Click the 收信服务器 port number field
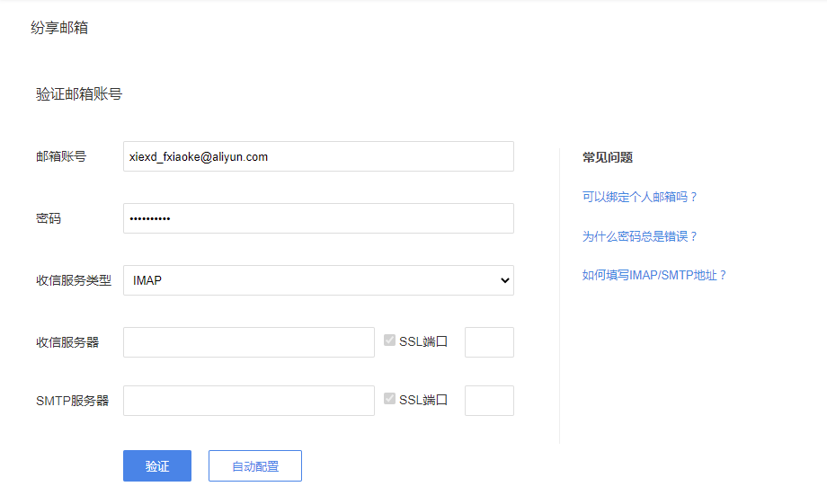Viewport: 827px width, 504px height. tap(489, 342)
